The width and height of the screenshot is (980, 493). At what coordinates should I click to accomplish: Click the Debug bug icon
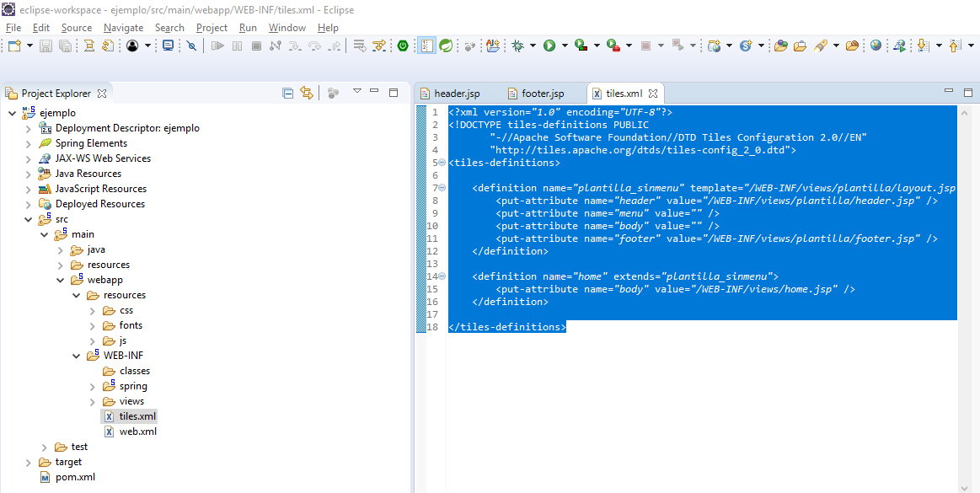coord(517,46)
